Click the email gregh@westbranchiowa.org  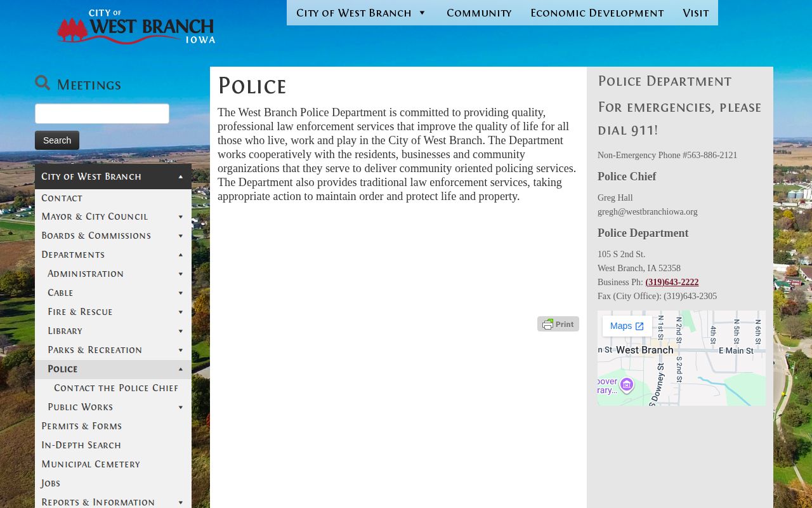pos(647,212)
